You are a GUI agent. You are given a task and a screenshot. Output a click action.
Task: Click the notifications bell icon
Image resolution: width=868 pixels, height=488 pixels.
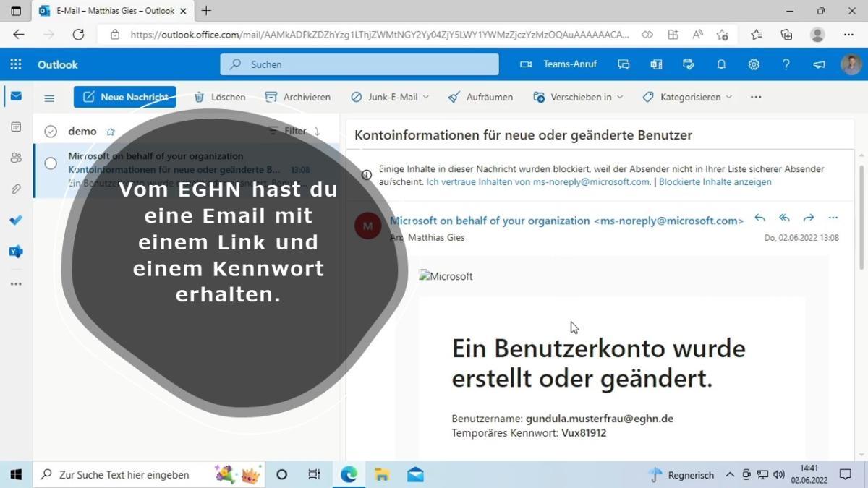[721, 64]
